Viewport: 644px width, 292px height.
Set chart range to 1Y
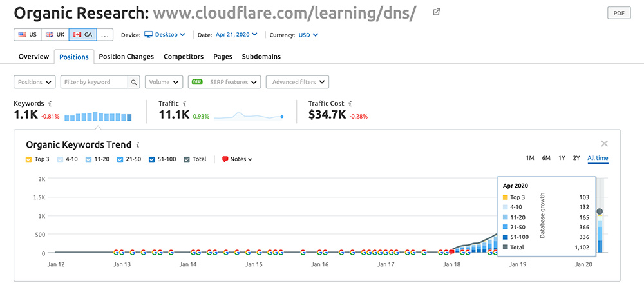tap(562, 159)
